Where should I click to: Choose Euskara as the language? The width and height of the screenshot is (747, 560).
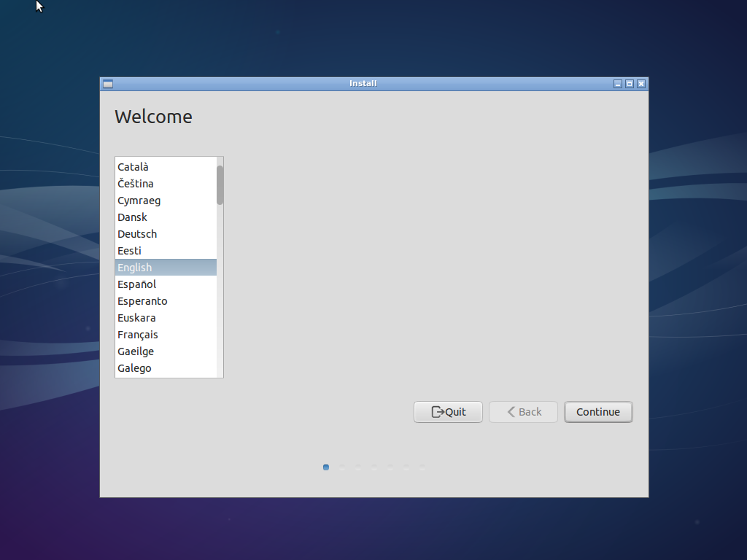[166, 318]
